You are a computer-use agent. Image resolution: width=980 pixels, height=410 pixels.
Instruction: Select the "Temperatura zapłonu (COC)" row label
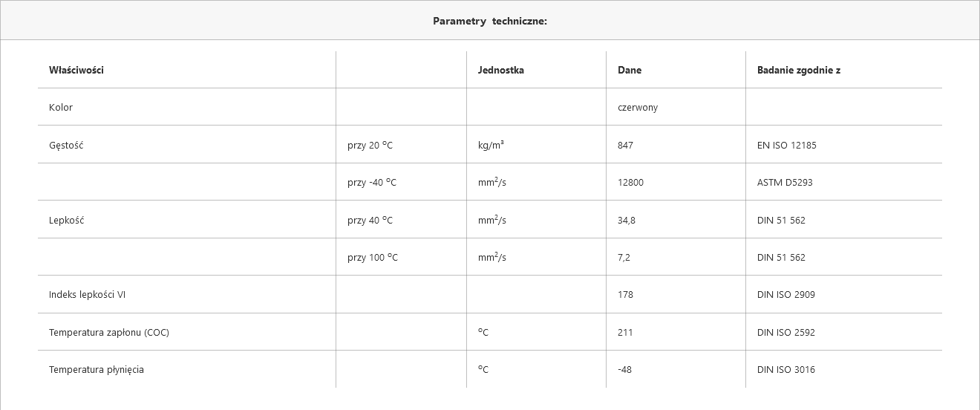point(109,332)
